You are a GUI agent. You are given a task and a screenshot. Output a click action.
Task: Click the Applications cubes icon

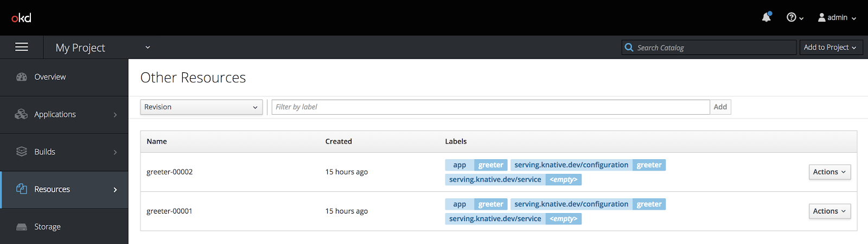point(21,114)
